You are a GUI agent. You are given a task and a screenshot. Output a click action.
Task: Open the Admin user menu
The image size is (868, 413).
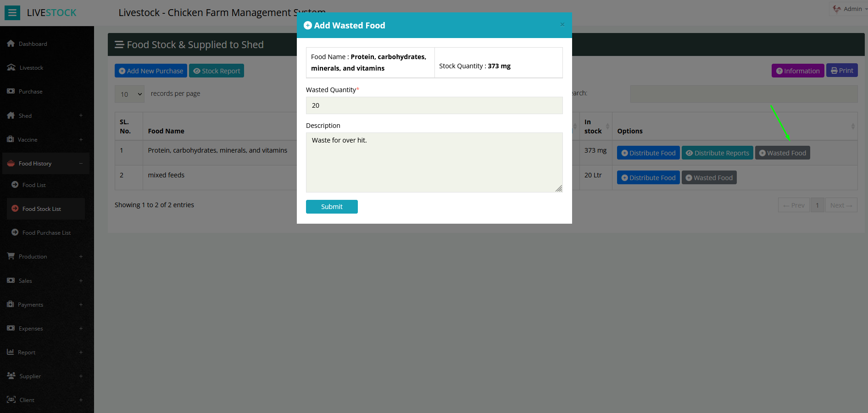coord(848,9)
